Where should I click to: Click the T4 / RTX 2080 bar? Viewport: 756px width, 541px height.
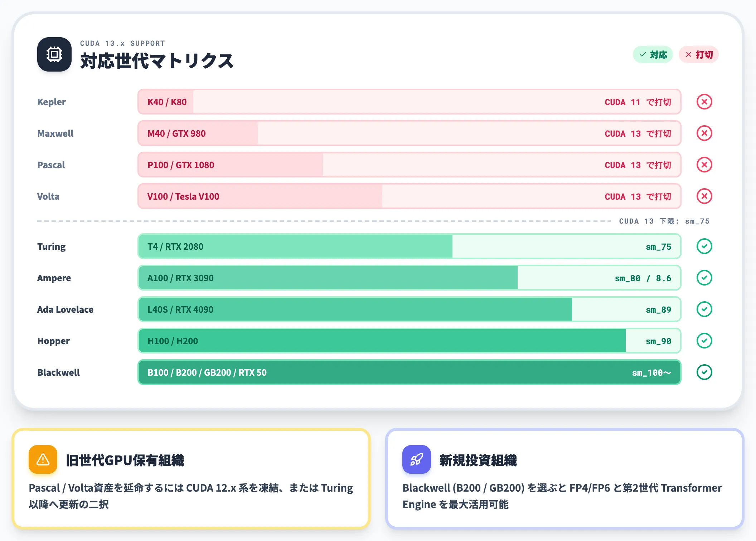[296, 247]
